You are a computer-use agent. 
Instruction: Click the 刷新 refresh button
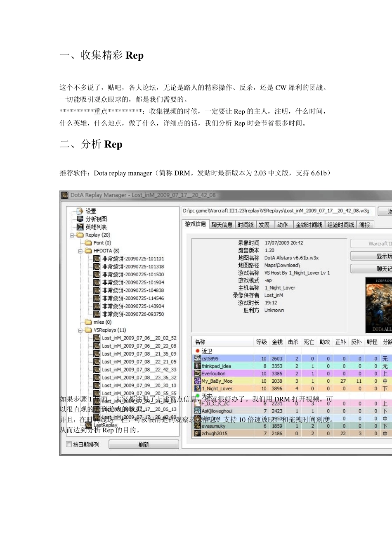pyautogui.click(x=144, y=444)
